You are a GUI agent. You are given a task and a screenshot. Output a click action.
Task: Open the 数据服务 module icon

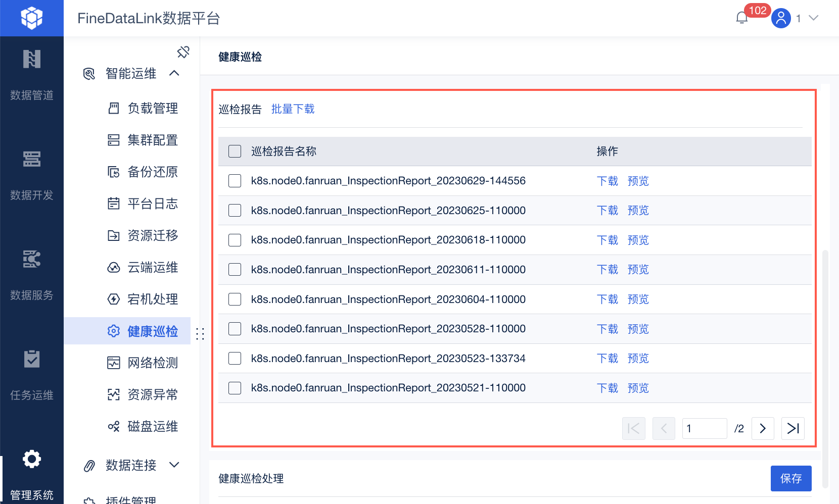[32, 259]
